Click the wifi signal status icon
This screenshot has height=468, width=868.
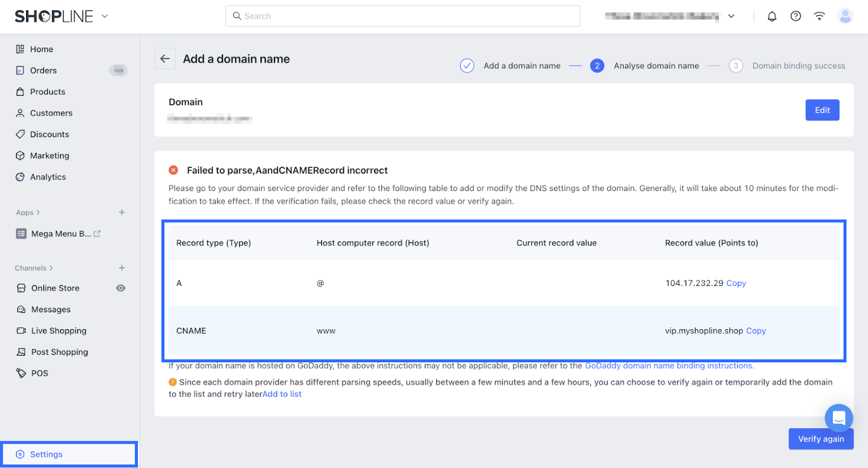tap(819, 16)
